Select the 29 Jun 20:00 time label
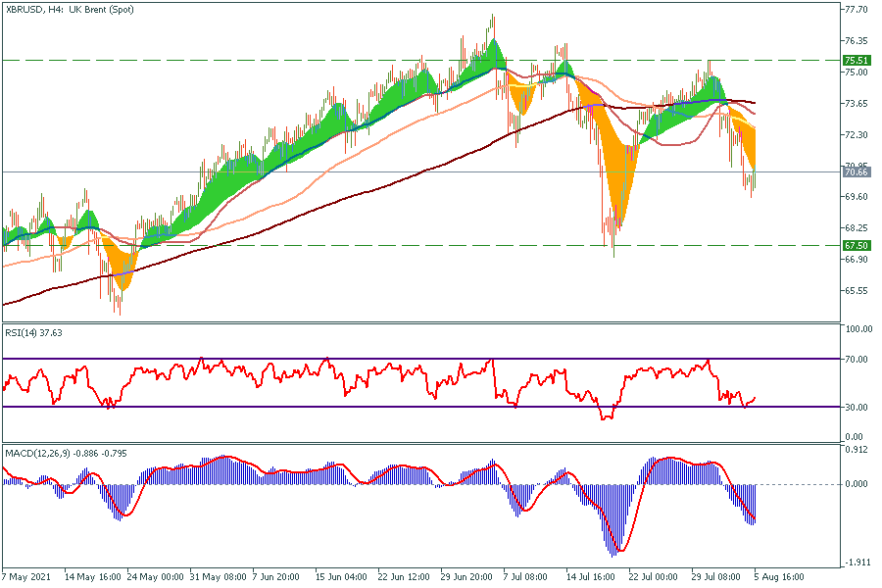Image resolution: width=882 pixels, height=588 pixels. (466, 577)
